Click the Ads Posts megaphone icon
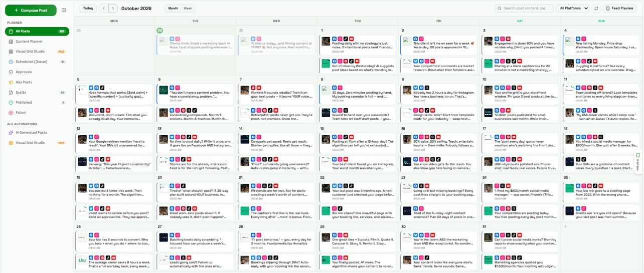Screen dimensions: 644x273 11,82
